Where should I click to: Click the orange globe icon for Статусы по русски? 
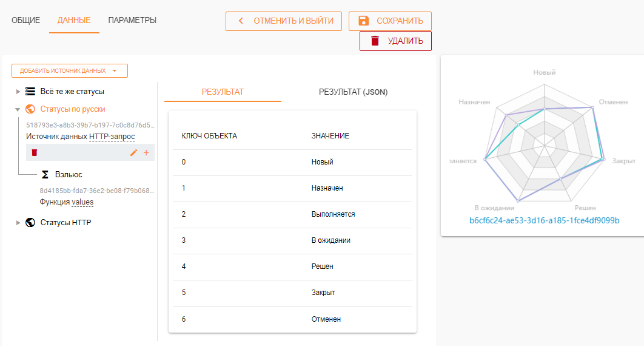[x=30, y=109]
